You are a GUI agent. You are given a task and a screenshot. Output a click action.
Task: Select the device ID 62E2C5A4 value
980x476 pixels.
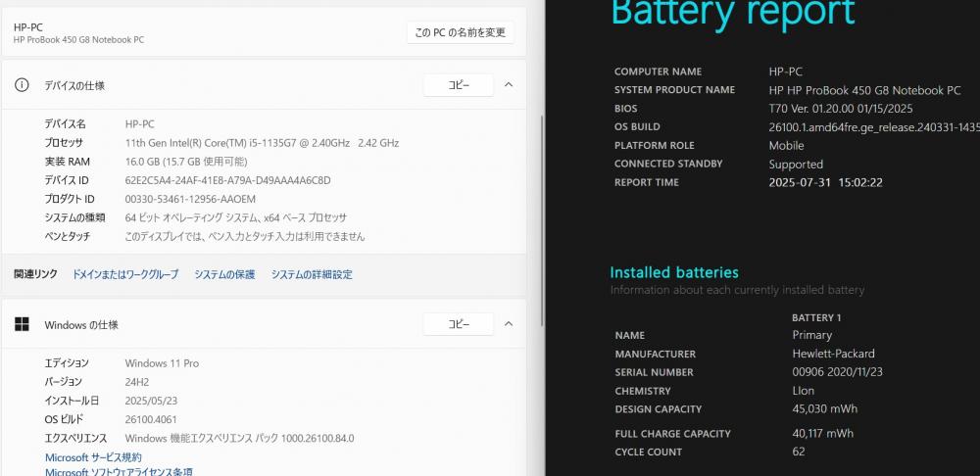228,180
